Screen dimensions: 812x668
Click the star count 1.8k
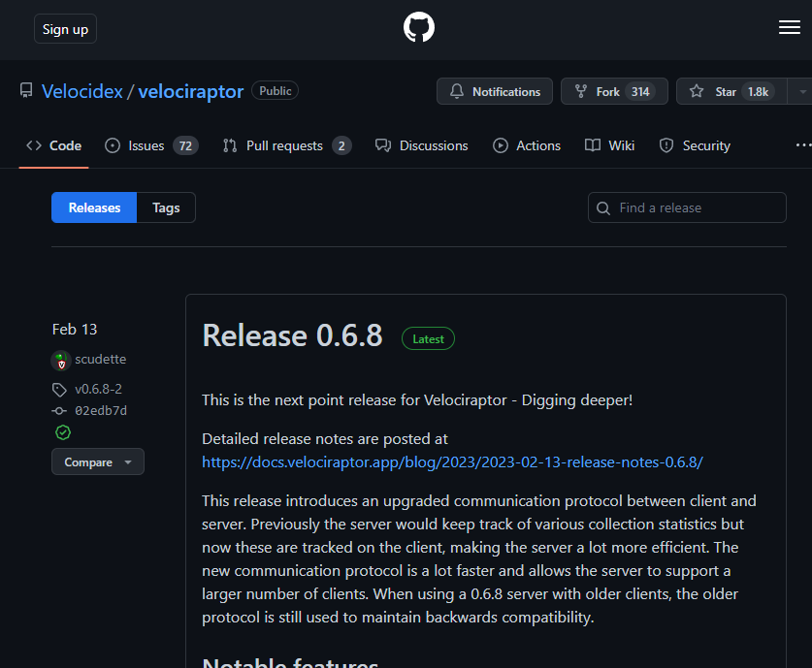point(758,91)
